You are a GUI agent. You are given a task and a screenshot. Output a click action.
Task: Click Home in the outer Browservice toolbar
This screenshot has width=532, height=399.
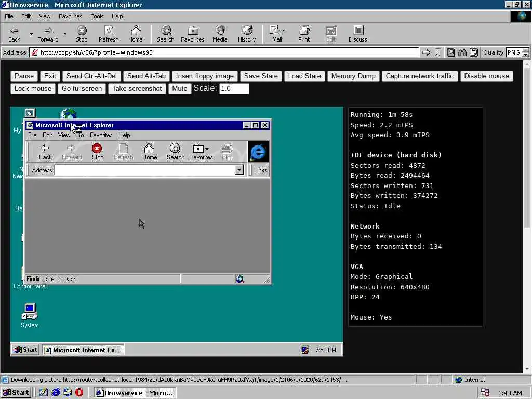point(136,34)
